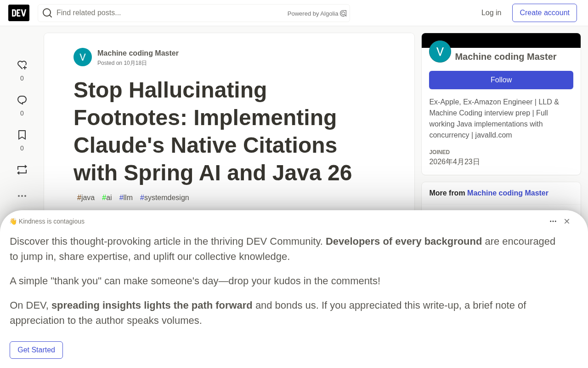This screenshot has height=368, width=588.
Task: Jump to comments via speech bubble icon
Action: (x=22, y=100)
